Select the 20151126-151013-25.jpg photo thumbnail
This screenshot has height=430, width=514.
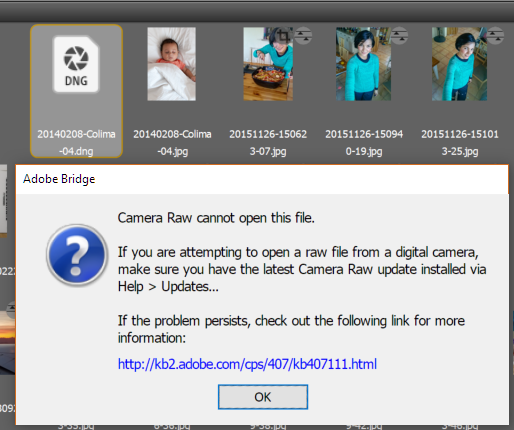[x=459, y=64]
